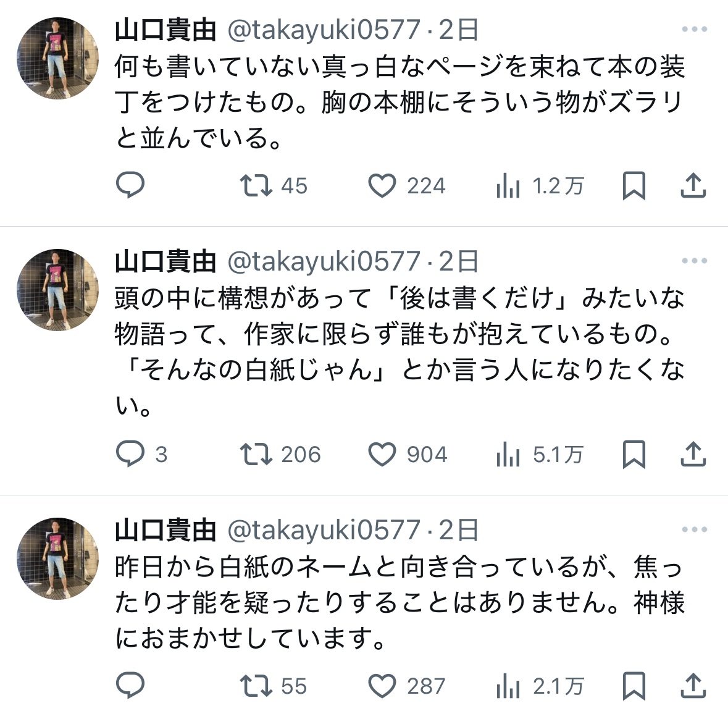Retweet the post with 45 retweets
This screenshot has height=724, width=728.
pyautogui.click(x=256, y=185)
